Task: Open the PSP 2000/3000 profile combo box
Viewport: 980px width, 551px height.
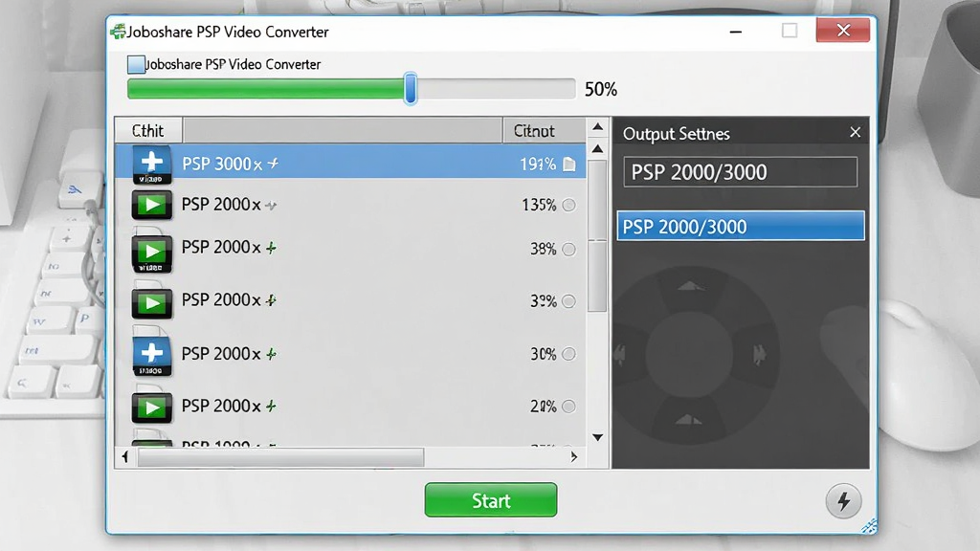Action: click(740, 172)
